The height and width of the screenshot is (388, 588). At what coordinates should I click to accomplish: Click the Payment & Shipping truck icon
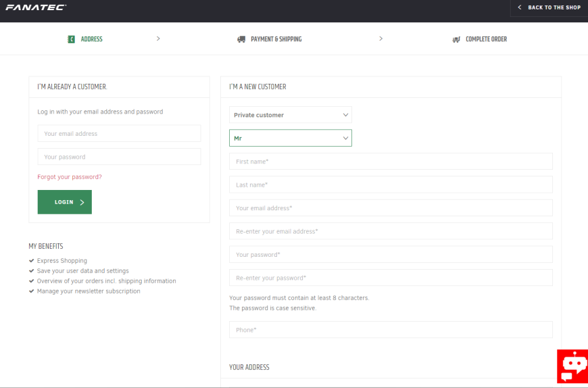click(241, 39)
